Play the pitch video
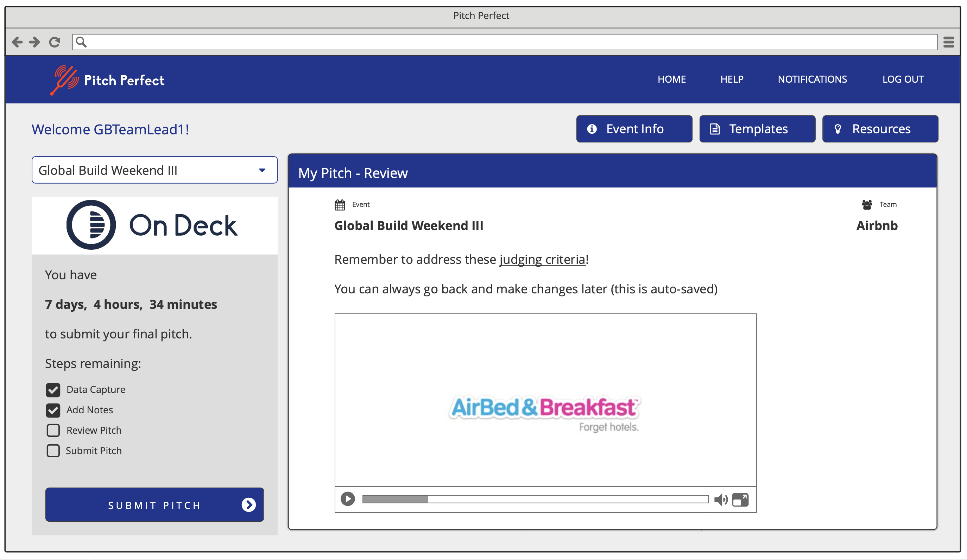Image resolution: width=967 pixels, height=560 pixels. (348, 499)
